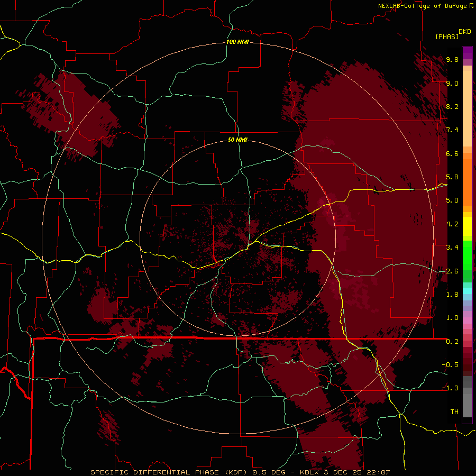Click the cyan segment of the color bar
476x476 pixels.
click(467, 290)
